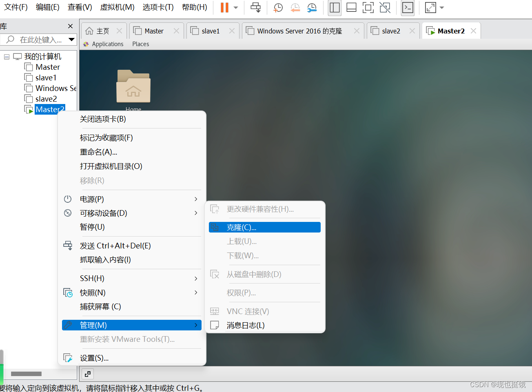
Task: Take a snapshot using the clock-plus toolbar icon
Action: [x=278, y=7]
